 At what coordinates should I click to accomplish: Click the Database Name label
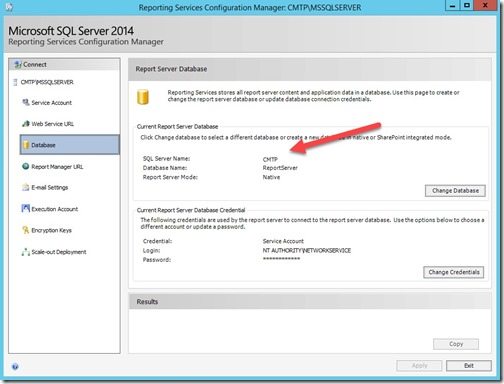point(165,168)
